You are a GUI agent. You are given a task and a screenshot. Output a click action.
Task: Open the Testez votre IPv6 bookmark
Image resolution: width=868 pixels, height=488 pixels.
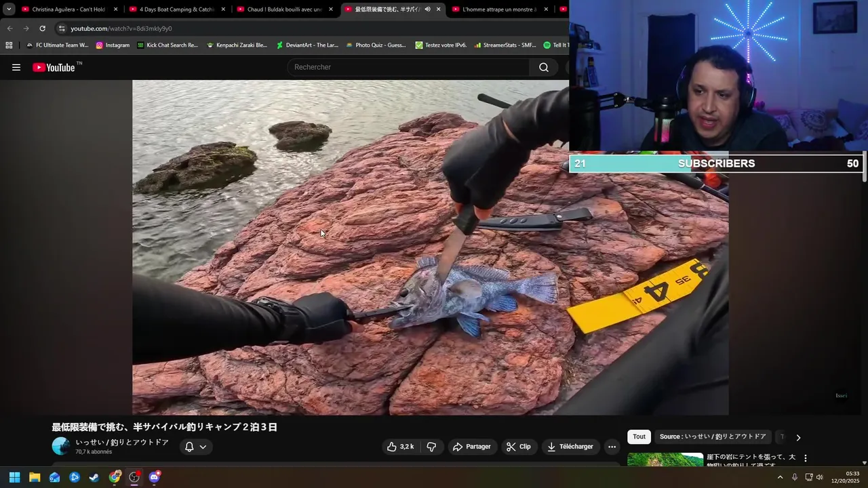(441, 45)
